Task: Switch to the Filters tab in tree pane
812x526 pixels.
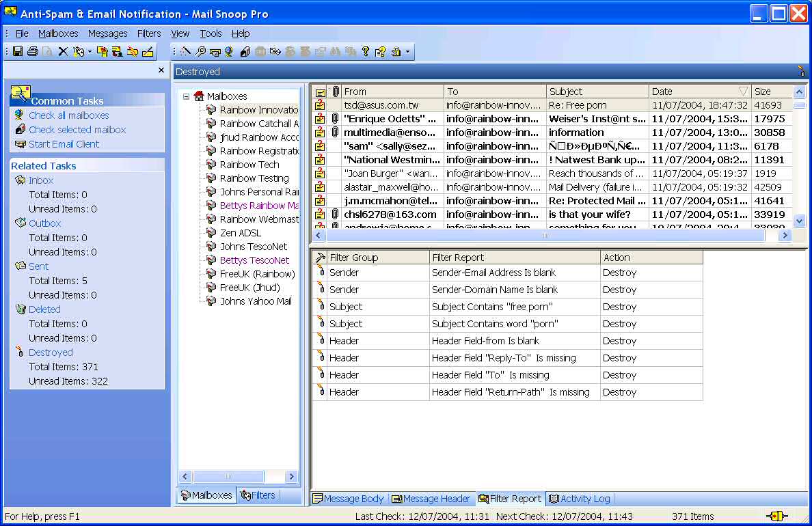Action: [258, 495]
